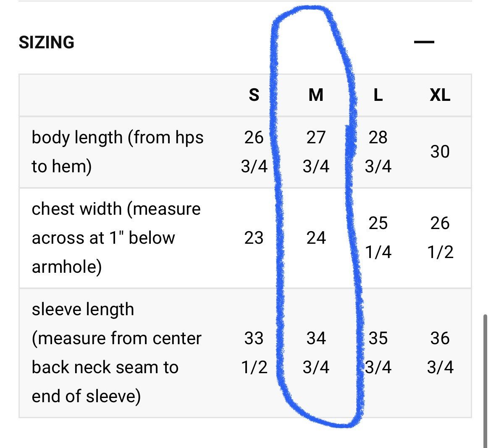This screenshot has height=448, width=491.
Task: Click small chest width value 23
Action: [254, 238]
